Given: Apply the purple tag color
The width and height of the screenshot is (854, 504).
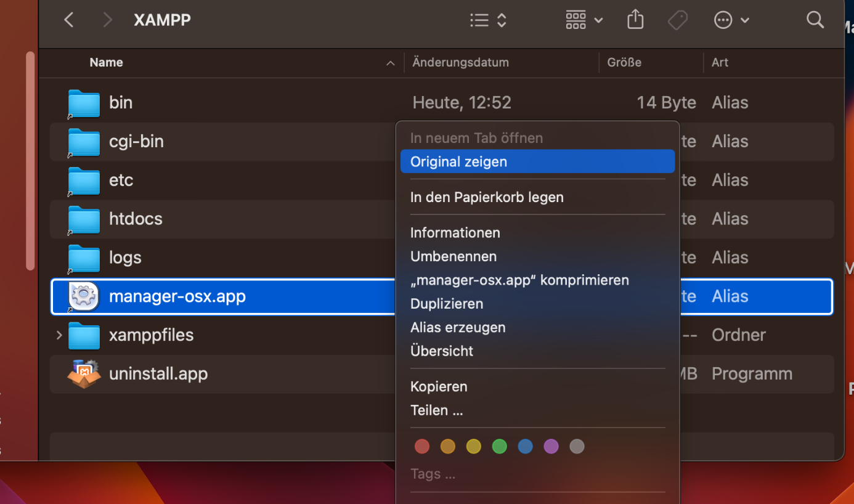Looking at the screenshot, I should (551, 446).
